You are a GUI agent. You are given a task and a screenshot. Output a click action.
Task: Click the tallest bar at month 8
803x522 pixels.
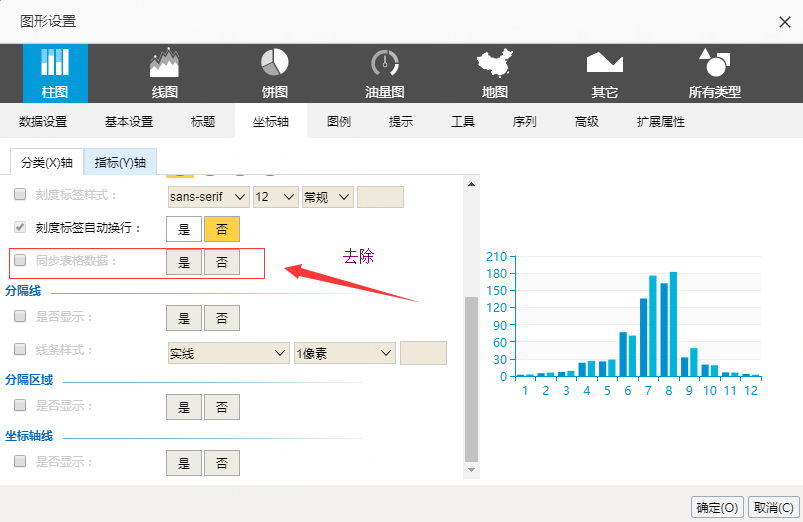coord(673,324)
